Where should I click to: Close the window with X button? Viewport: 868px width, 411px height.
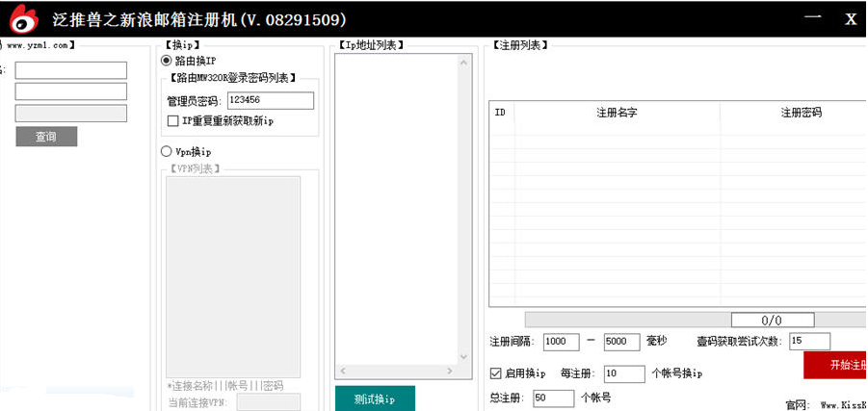click(851, 19)
